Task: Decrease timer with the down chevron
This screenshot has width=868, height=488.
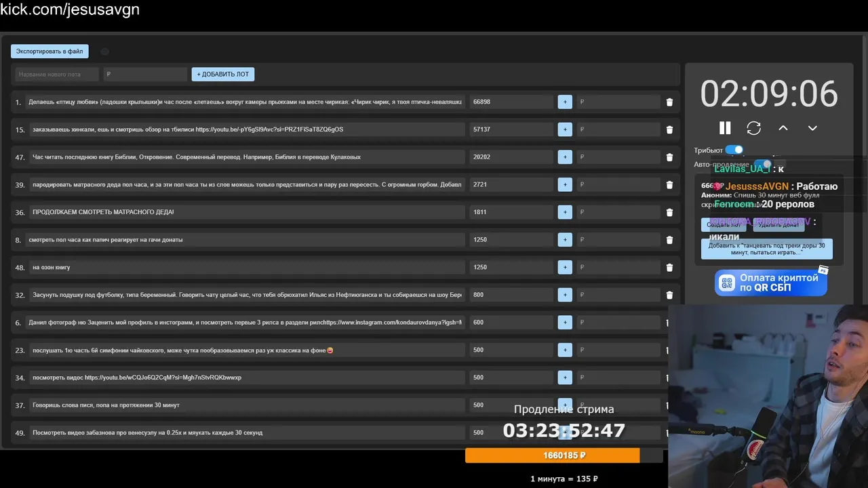Action: [812, 127]
